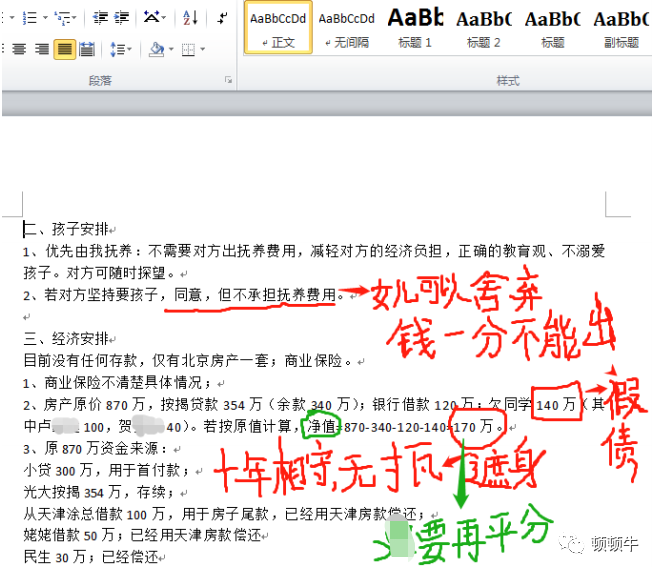Click the line 民生 30 万；已经偿还
This screenshot has width=660, height=573.
click(x=90, y=557)
